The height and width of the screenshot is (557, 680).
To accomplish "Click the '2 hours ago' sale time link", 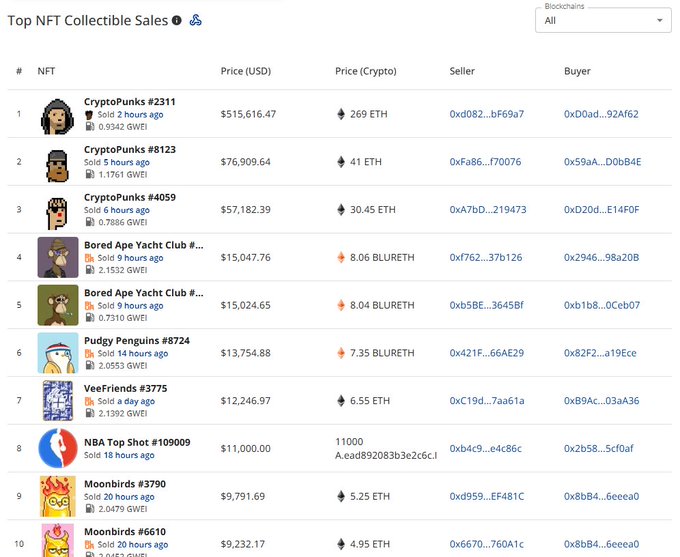I will tap(140, 115).
